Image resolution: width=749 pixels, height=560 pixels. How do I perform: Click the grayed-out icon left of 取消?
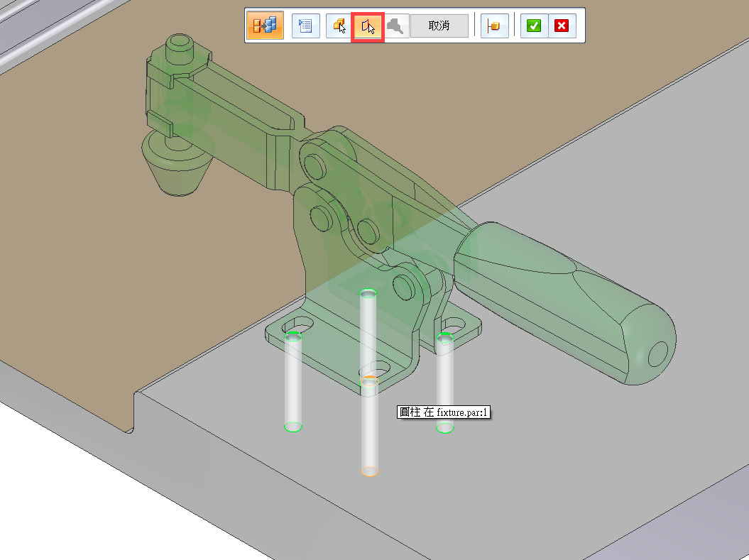pos(396,26)
